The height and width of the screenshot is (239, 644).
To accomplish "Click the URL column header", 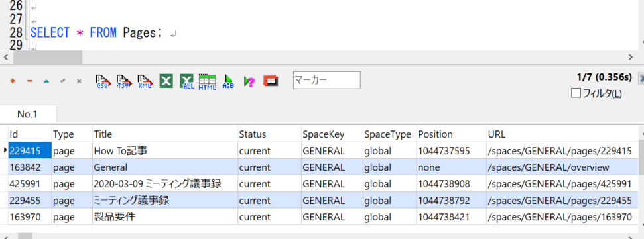I will click(x=562, y=134).
